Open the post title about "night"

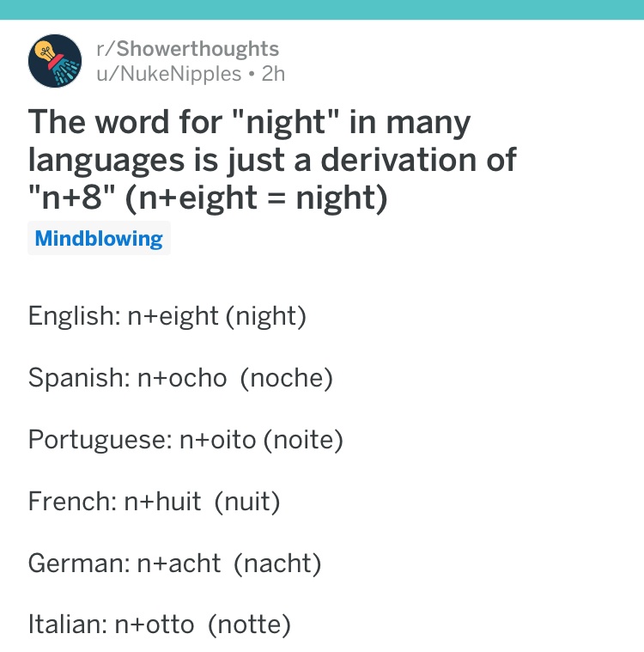tap(272, 160)
